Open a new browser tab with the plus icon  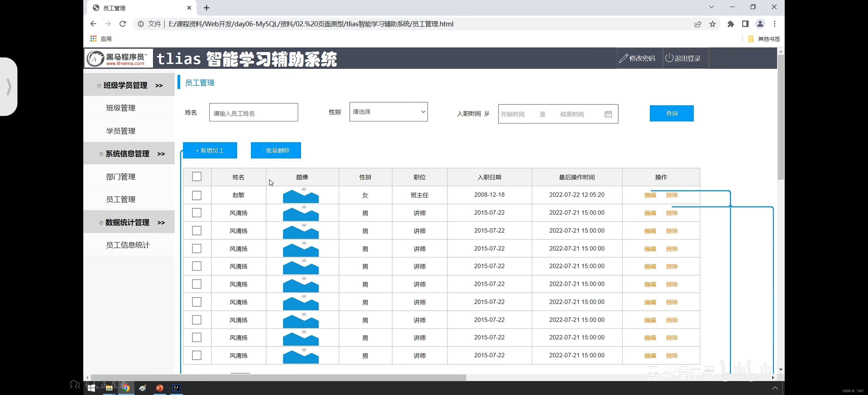207,8
